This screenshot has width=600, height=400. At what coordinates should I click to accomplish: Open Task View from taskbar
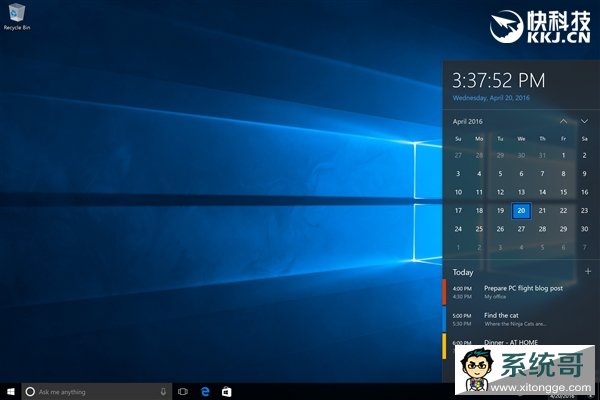[183, 392]
